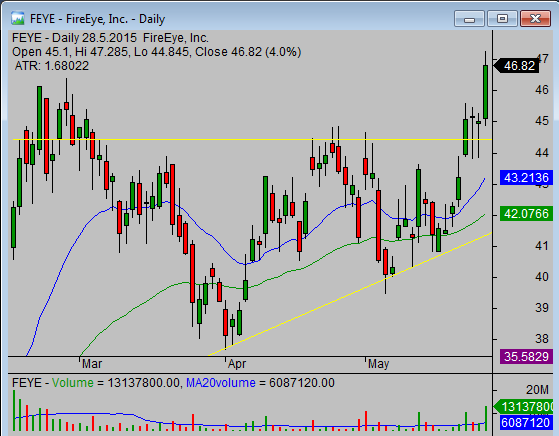Click the 44 price level on the axis

click(542, 153)
